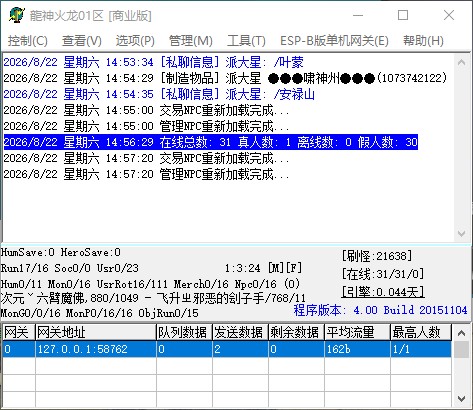Open the 工具(T) menu

[246, 41]
